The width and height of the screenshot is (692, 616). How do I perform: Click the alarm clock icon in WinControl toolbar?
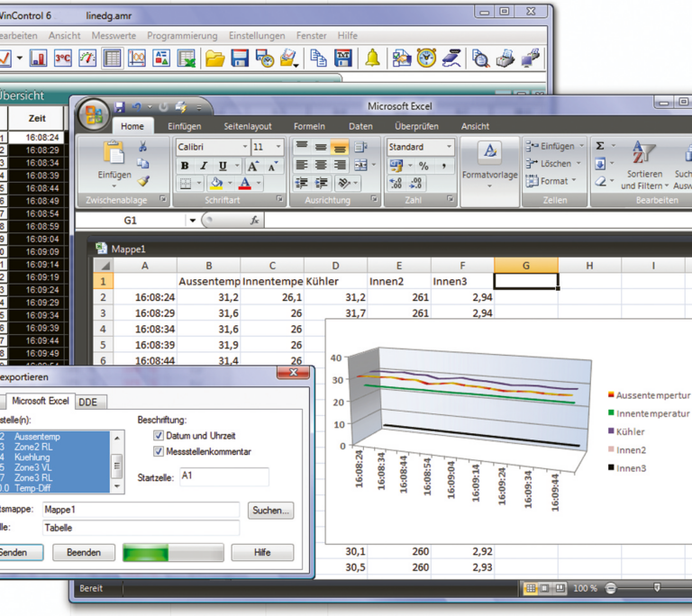[x=426, y=59]
